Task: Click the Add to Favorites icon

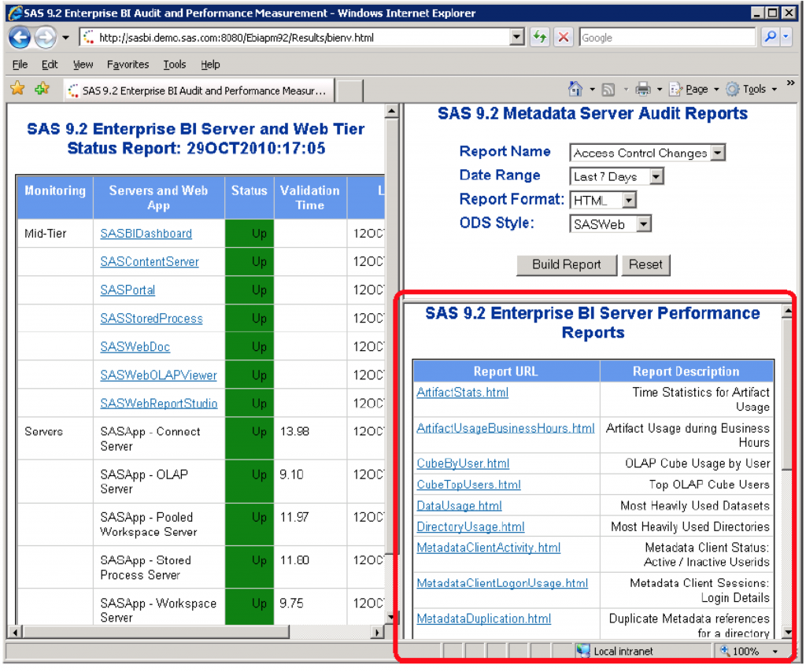Action: click(42, 89)
